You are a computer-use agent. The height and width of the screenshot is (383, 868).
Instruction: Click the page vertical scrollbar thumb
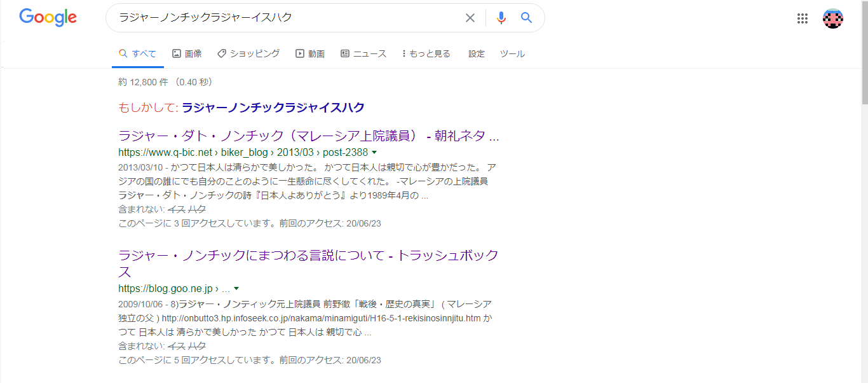[864, 54]
